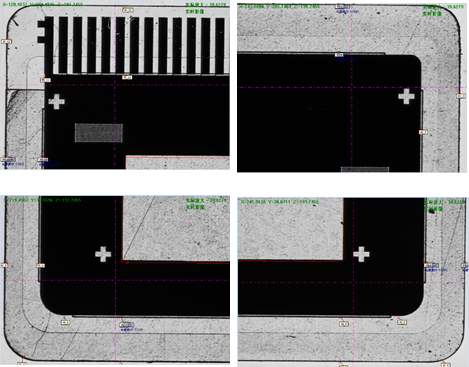Select the gray hatched rectangle below the comb fingers
This screenshot has height=367, width=469.
pos(99,133)
